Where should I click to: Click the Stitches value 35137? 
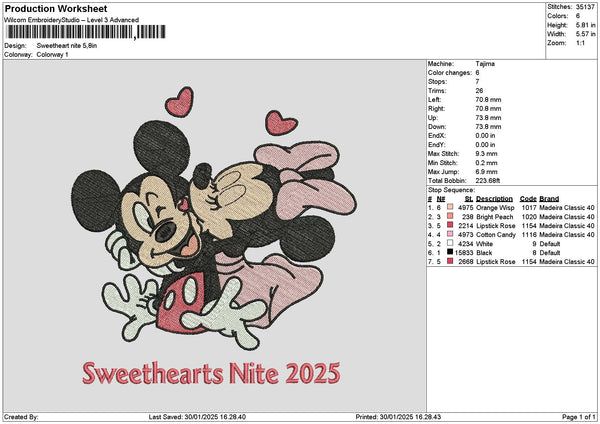[585, 7]
